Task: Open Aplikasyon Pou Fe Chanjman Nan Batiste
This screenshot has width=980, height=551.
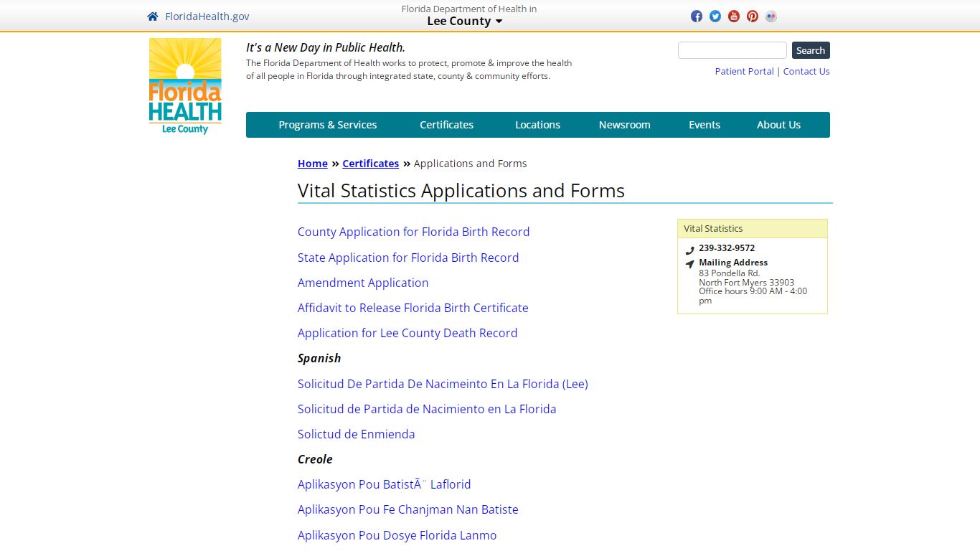Action: coord(408,509)
